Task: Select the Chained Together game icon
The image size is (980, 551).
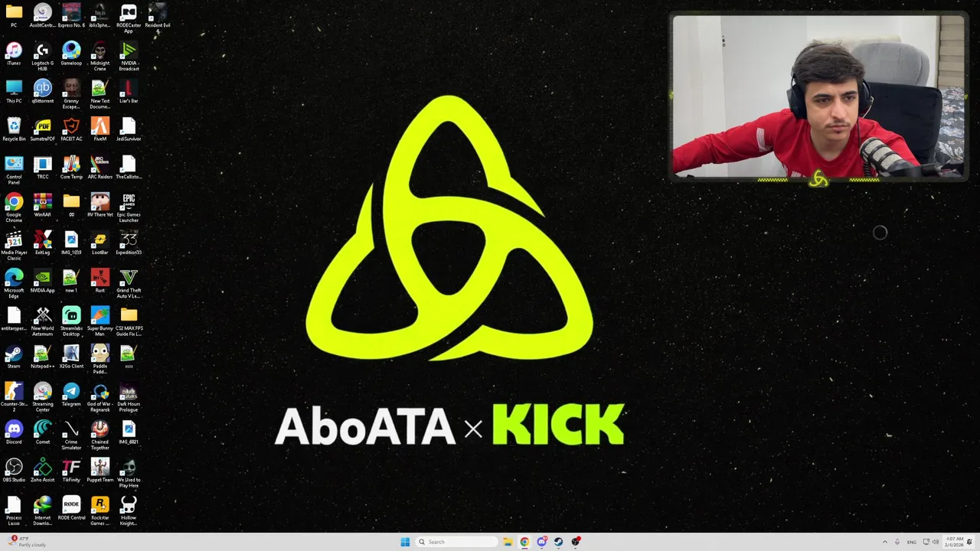Action: [x=100, y=435]
